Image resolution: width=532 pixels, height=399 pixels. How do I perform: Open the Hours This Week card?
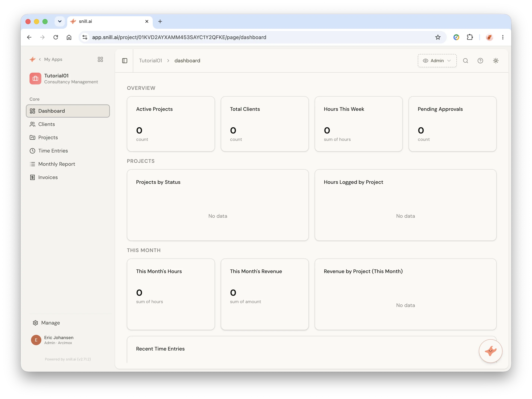pos(359,124)
